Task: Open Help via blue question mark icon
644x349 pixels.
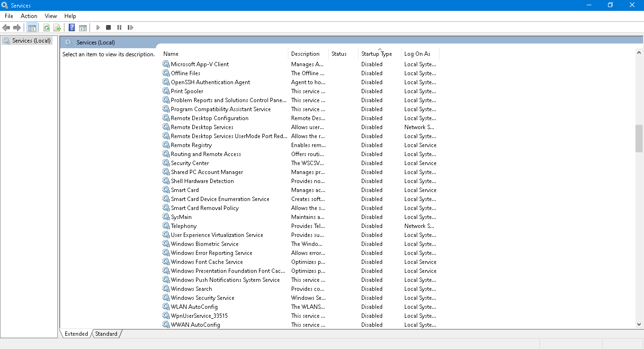Action: pos(72,27)
